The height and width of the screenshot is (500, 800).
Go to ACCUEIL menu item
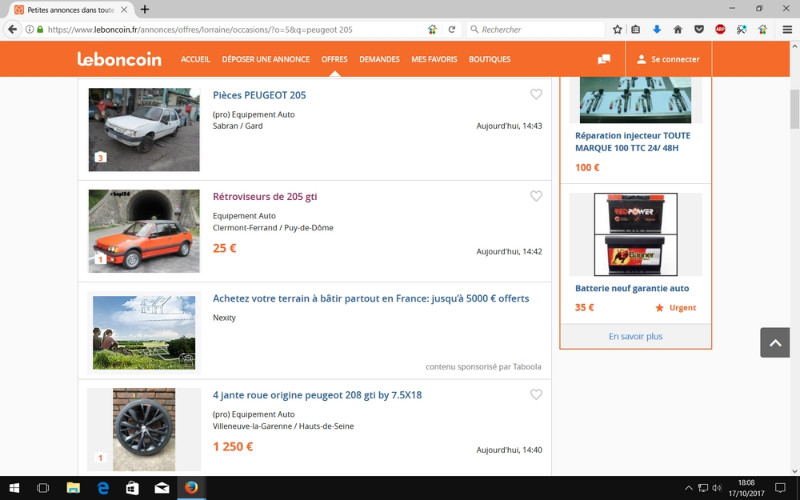coord(195,59)
